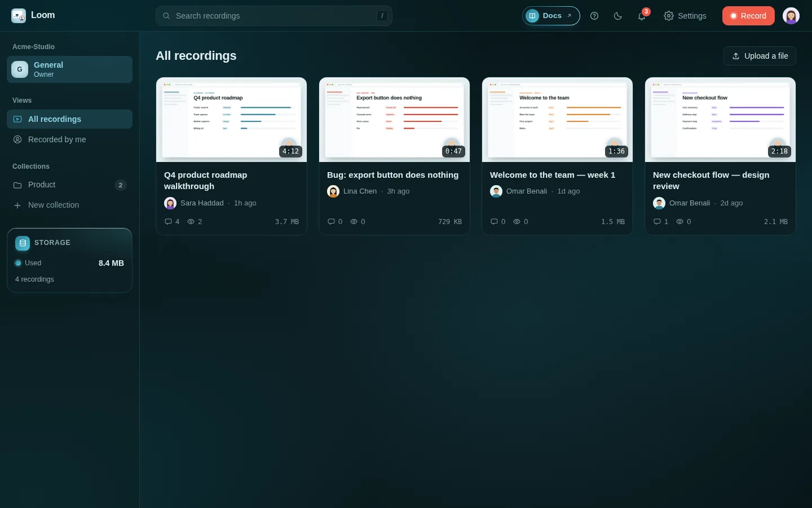Open notifications bell with 3 badge
The width and height of the screenshot is (812, 508).
point(642,16)
